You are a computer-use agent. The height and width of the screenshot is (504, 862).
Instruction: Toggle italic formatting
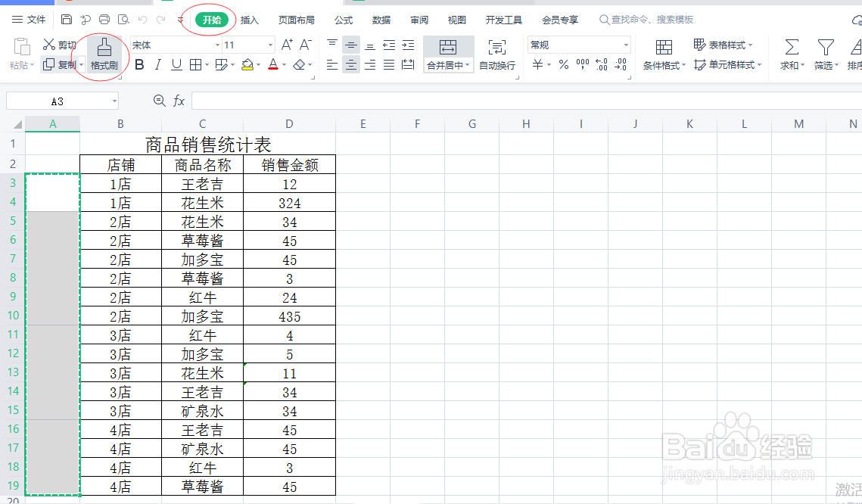(157, 65)
